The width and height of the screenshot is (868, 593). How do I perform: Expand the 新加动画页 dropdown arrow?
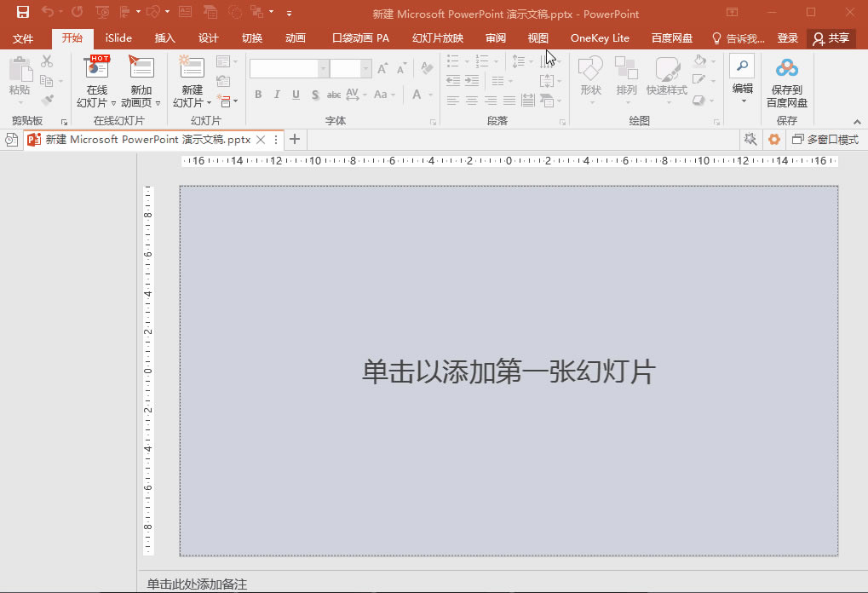point(158,103)
